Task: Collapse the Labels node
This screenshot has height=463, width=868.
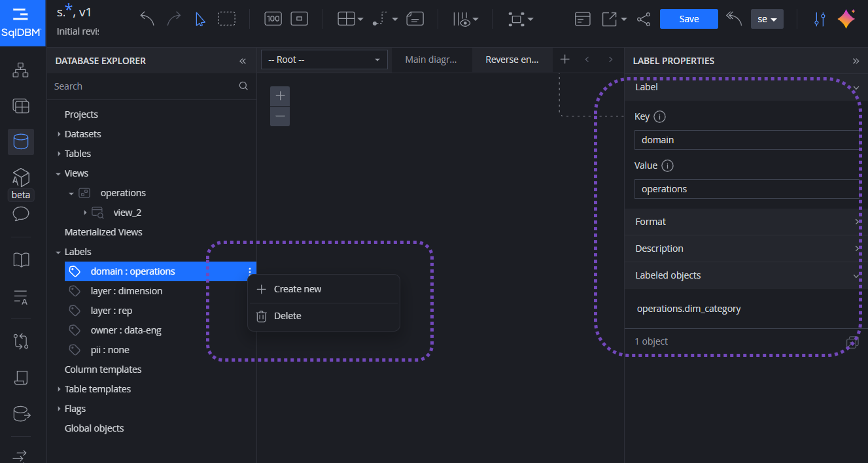Action: [59, 252]
